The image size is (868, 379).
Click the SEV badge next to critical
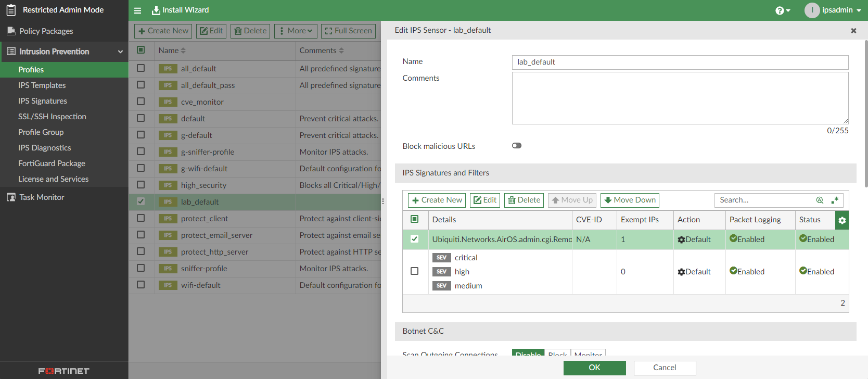[x=441, y=258]
